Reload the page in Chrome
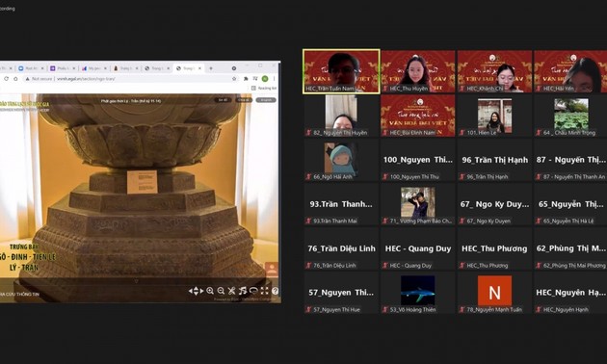Viewport: 607px width, 364px height. (6, 79)
